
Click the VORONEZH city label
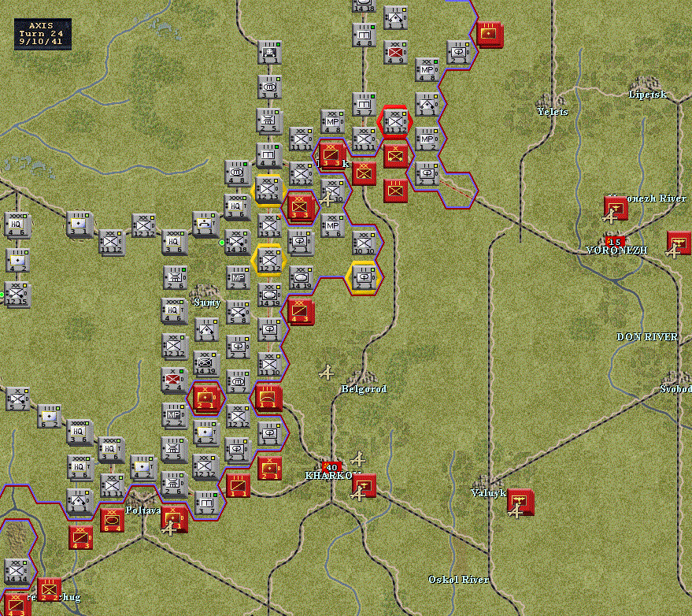point(616,250)
